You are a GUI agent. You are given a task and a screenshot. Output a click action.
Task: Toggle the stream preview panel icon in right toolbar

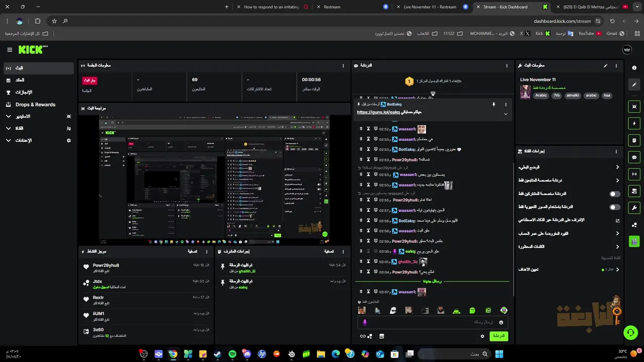pyautogui.click(x=634, y=107)
